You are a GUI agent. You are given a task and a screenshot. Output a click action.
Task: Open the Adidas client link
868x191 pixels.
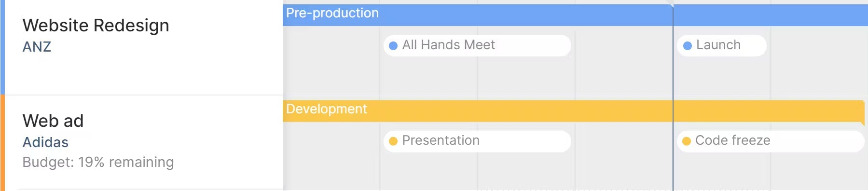(x=45, y=142)
